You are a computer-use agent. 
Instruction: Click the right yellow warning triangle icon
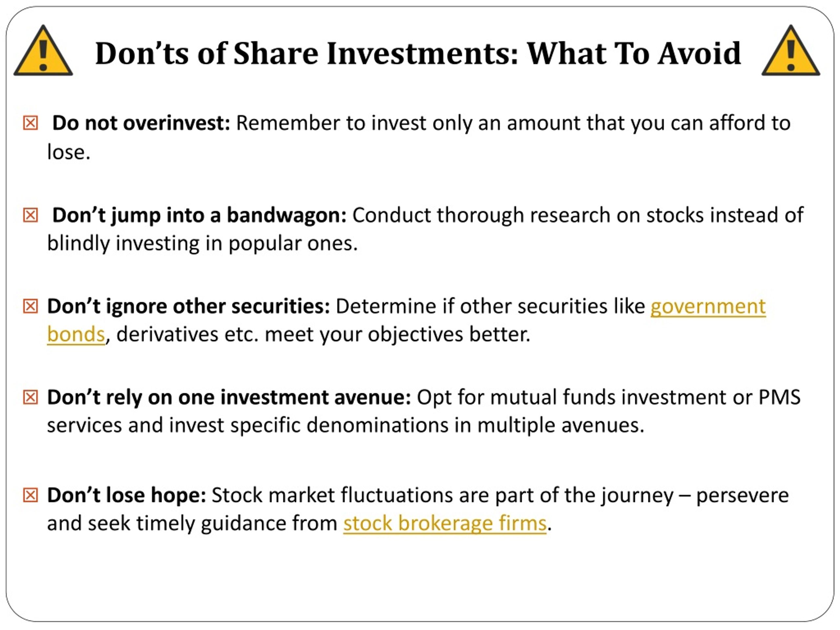tap(791, 51)
